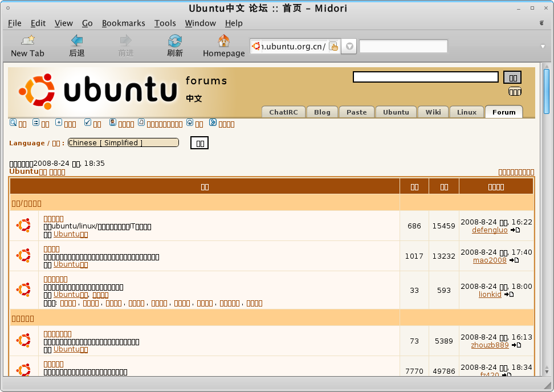The image size is (554, 392).
Task: Click the round power icon in navigation row
Action: [190, 122]
